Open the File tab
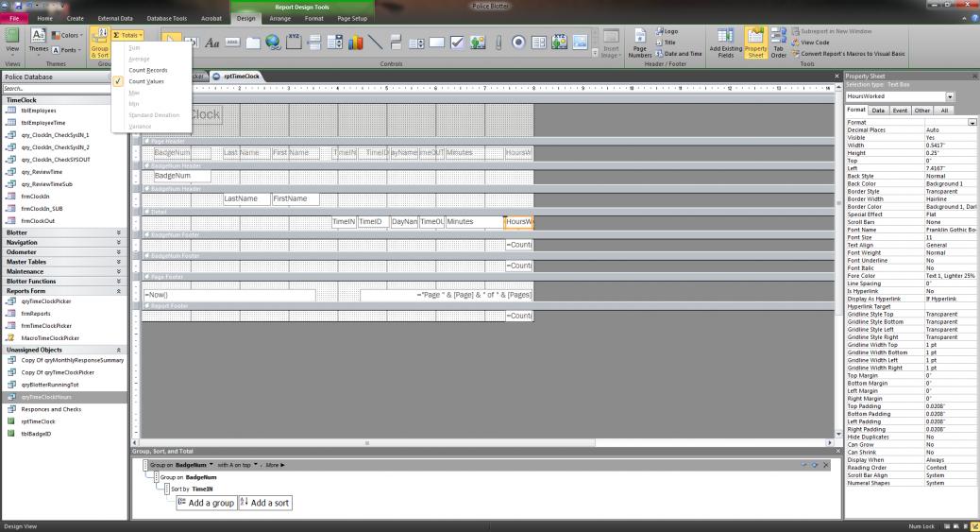 tap(14, 18)
